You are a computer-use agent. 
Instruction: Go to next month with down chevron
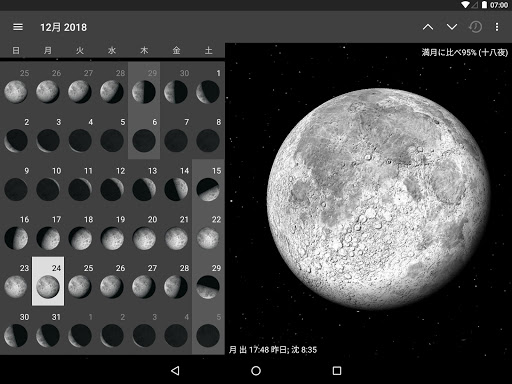tap(452, 27)
